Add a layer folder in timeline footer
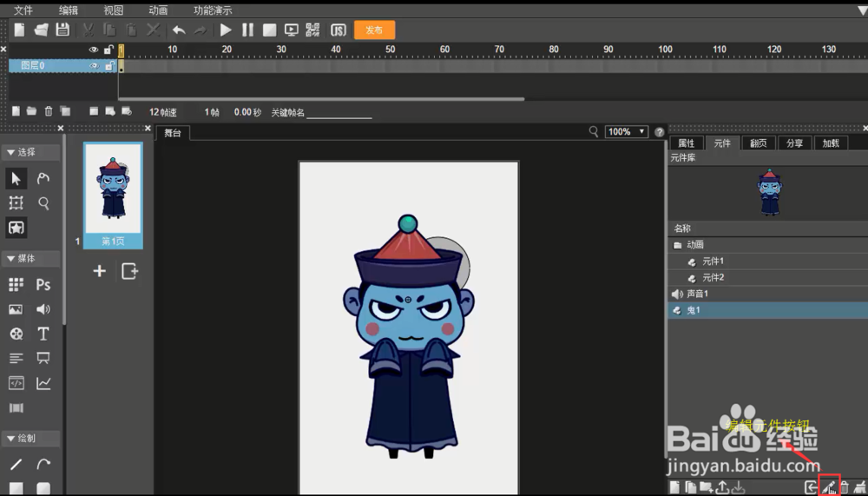The image size is (868, 496). pyautogui.click(x=31, y=111)
